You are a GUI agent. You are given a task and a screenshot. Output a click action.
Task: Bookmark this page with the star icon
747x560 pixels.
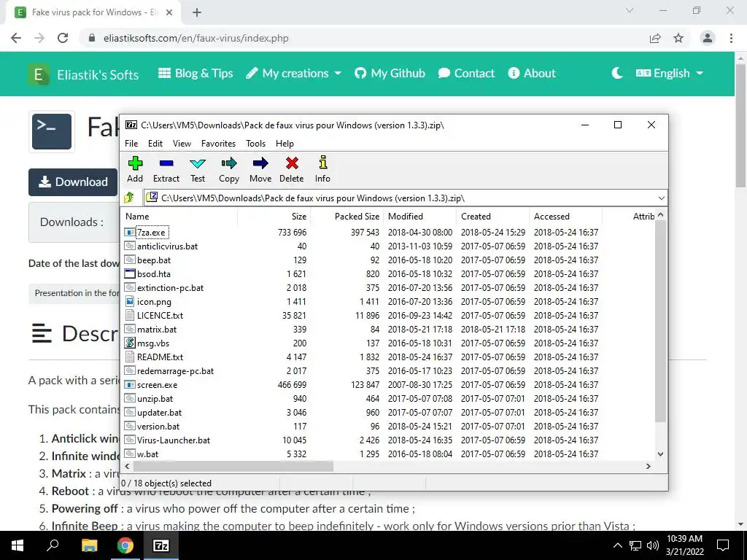pyautogui.click(x=678, y=38)
